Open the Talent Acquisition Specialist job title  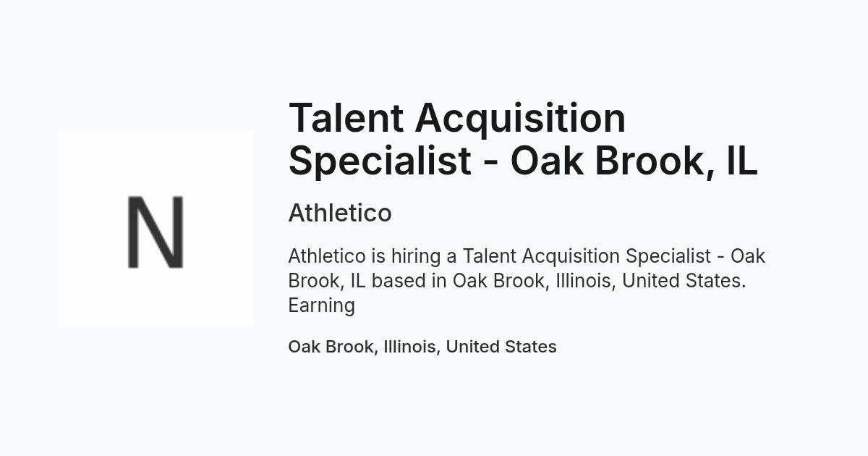click(x=523, y=139)
